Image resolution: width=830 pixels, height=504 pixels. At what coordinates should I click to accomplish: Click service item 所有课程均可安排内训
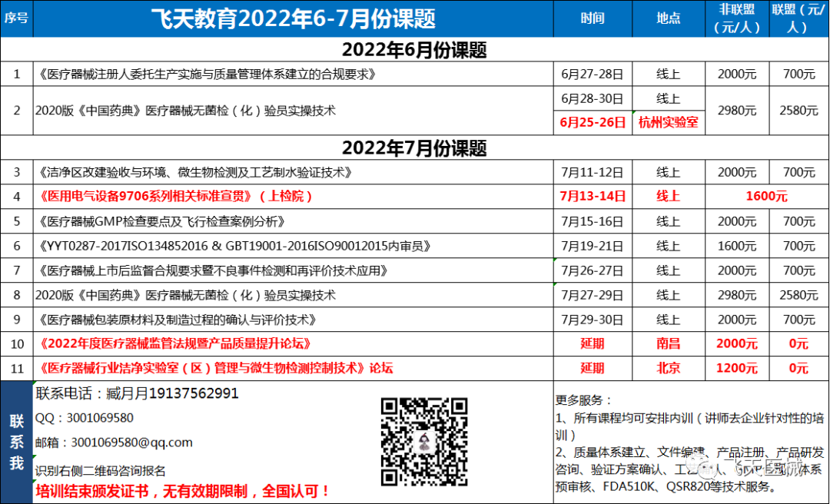click(689, 426)
